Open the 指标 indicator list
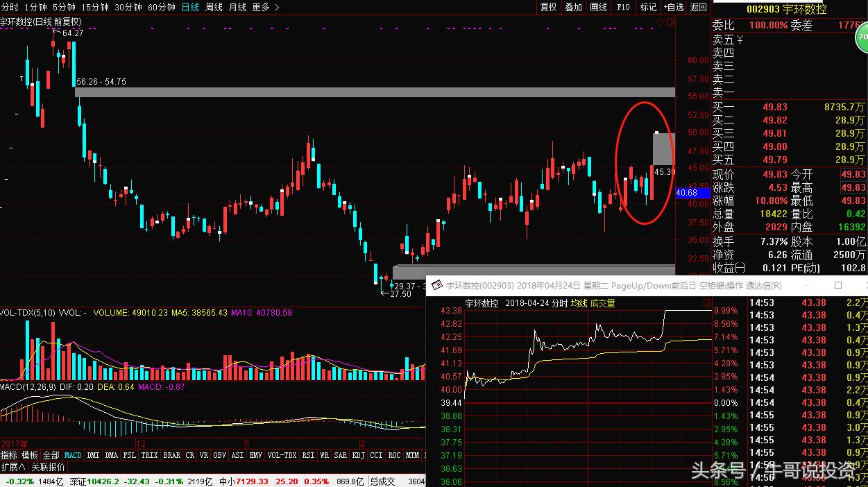 [9, 455]
